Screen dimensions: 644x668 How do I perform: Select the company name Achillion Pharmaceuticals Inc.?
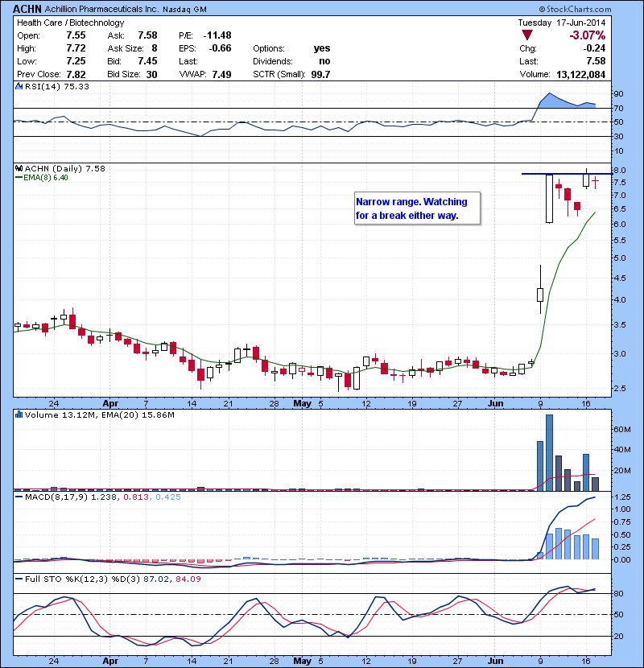click(x=101, y=9)
